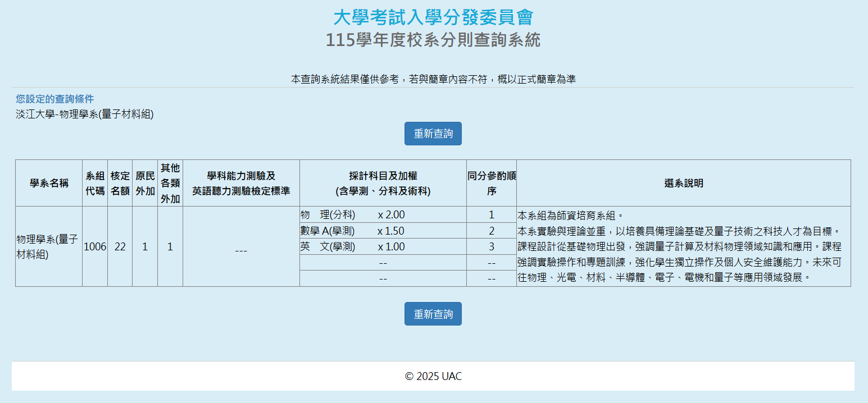868x403 pixels.
Task: Click the 選系說明 column header
Action: 683,183
